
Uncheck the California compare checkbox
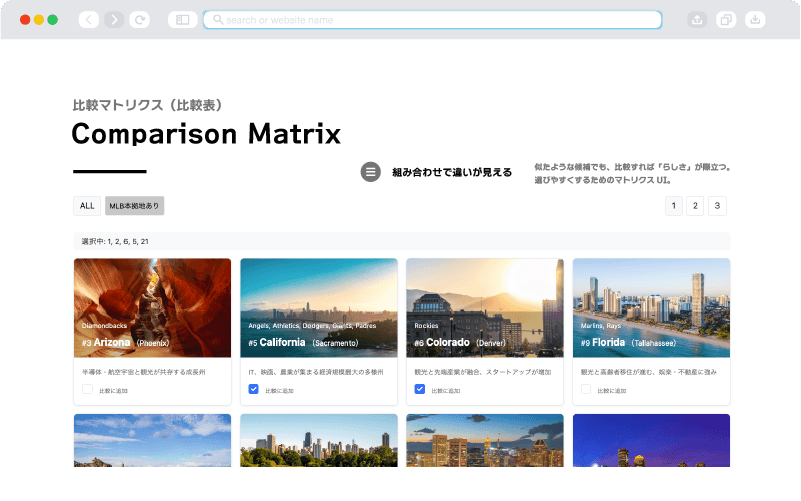tap(254, 389)
